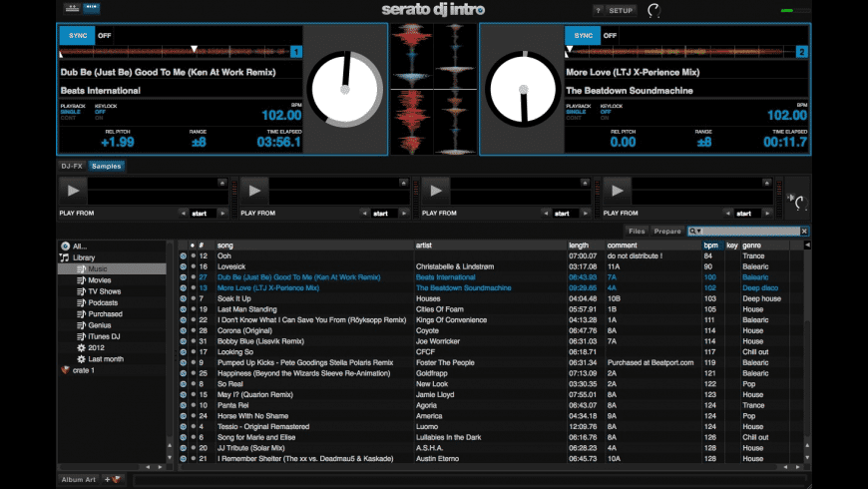
Task: Play sample slot 1
Action: 73,191
